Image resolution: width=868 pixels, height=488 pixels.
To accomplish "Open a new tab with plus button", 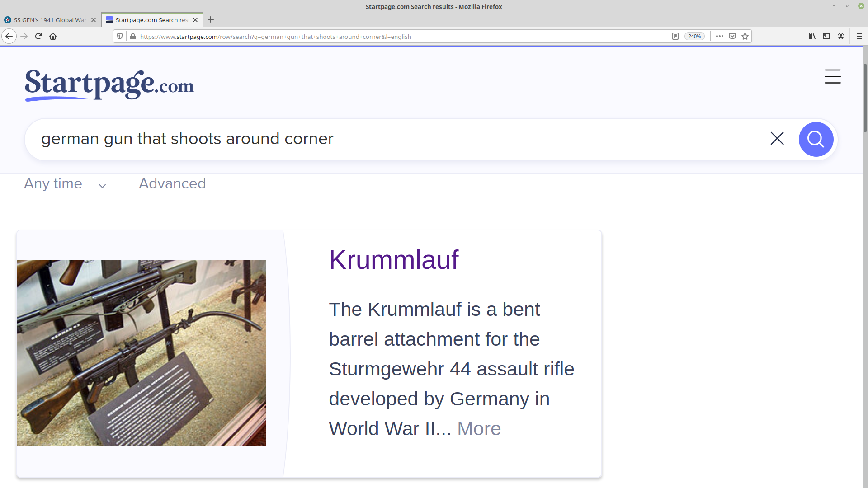I will [211, 19].
